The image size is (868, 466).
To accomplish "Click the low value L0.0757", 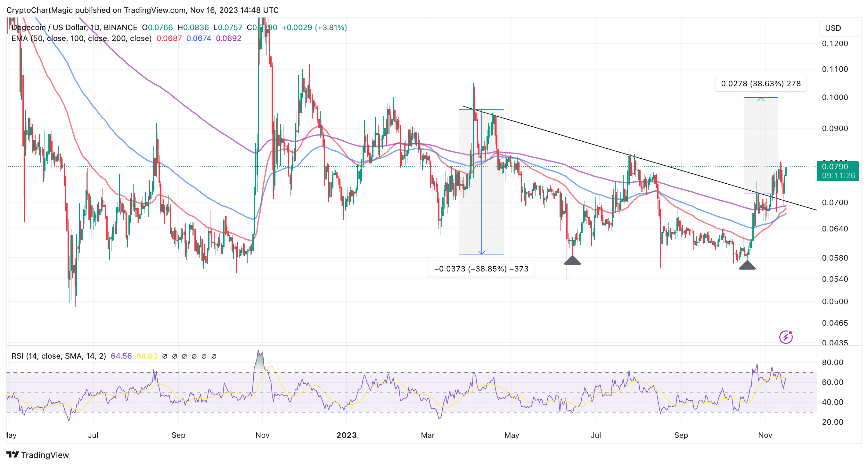I will [x=228, y=27].
